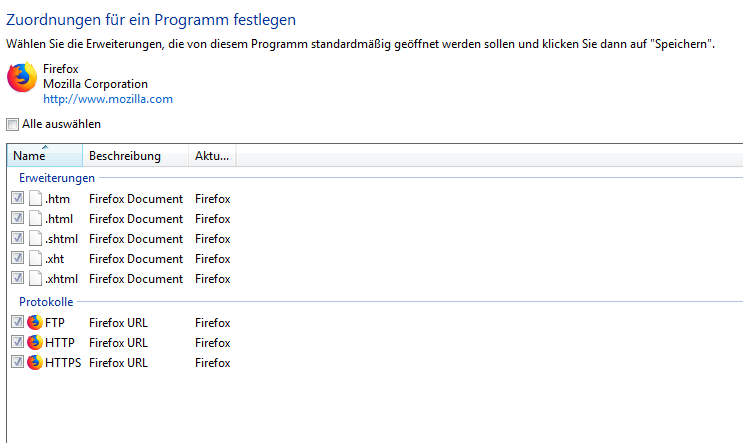The width and height of the screenshot is (743, 443).
Task: Select the HTTPS protocol Firefox icon
Action: [x=35, y=362]
